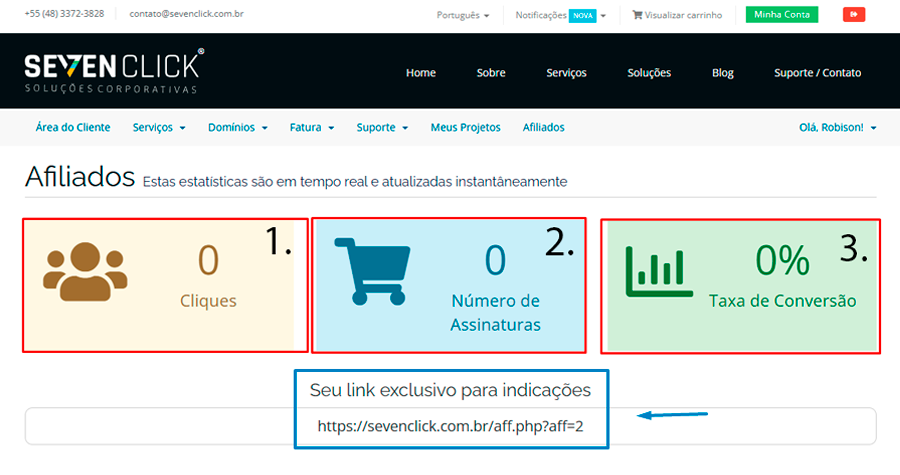Click the exclusive affiliate referral link field
900x475 pixels.
(450, 426)
